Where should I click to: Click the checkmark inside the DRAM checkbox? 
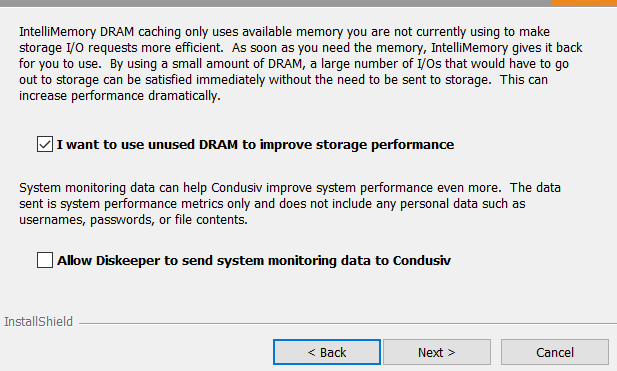[45, 144]
